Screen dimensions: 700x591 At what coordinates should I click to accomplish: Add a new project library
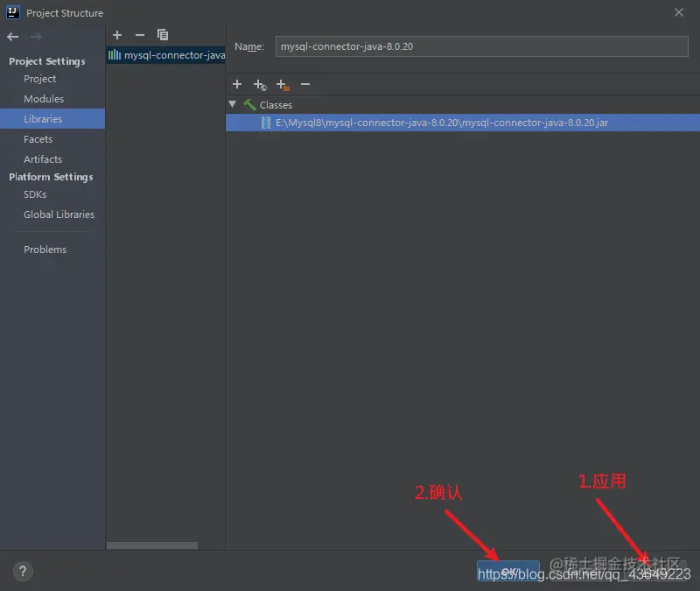[117, 35]
